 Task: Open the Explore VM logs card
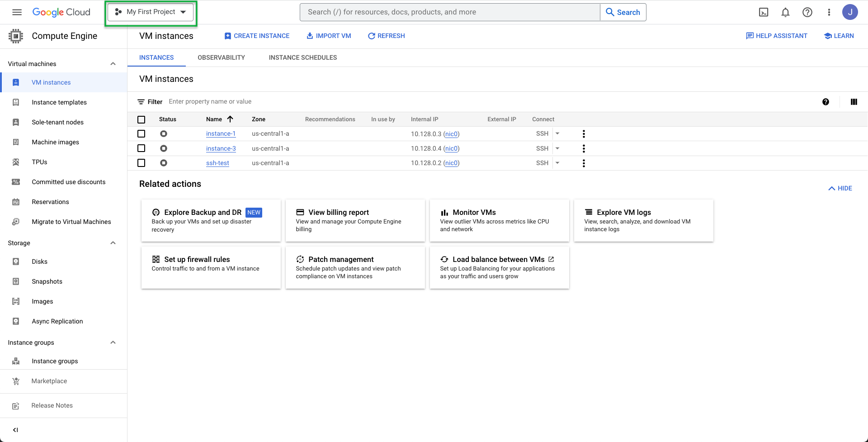[644, 220]
